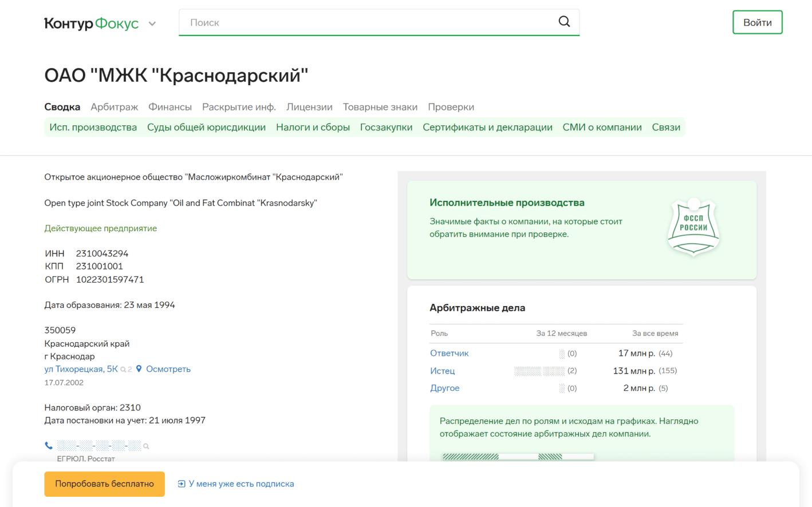Open the Исполнительные производства card heading
Image resolution: width=812 pixels, height=507 pixels.
[x=507, y=203]
